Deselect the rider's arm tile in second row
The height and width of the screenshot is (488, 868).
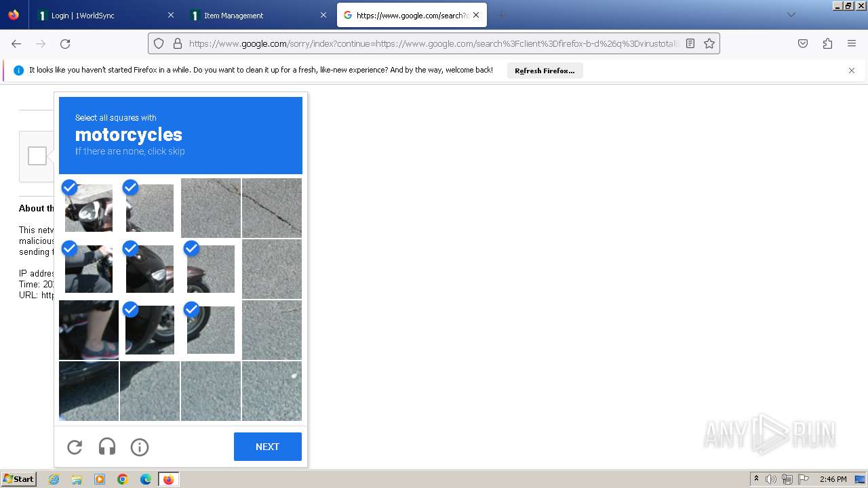click(89, 269)
